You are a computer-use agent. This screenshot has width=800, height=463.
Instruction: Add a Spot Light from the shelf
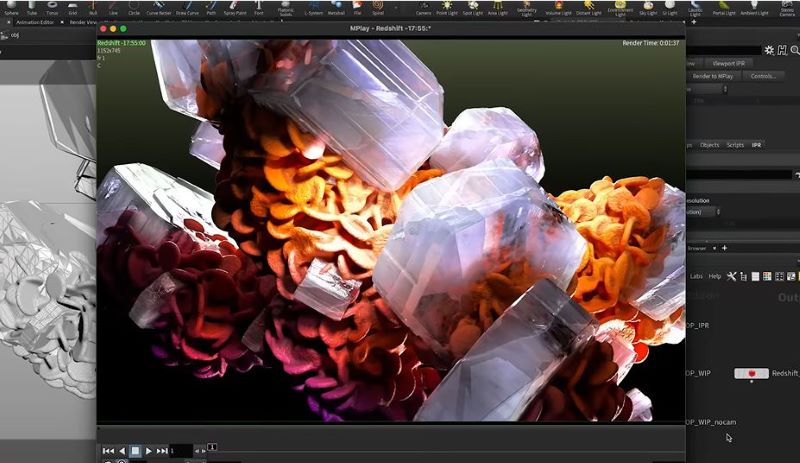(x=473, y=8)
